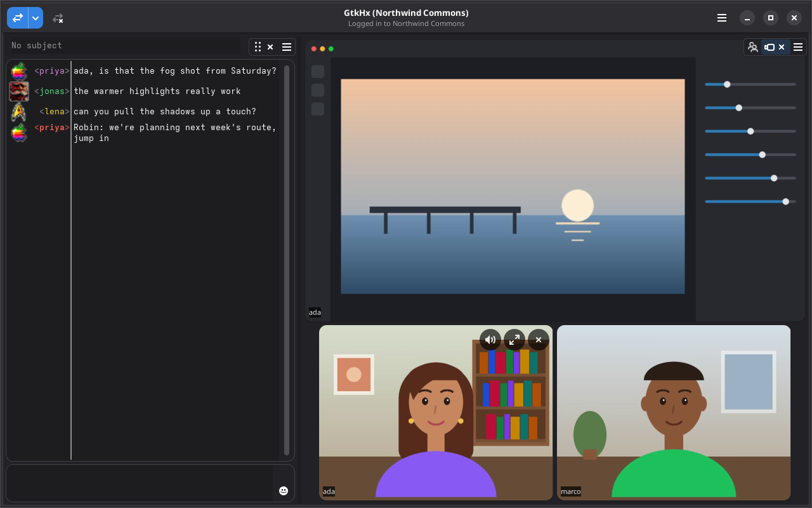The width and height of the screenshot is (812, 508).
Task: Click the chat message input box
Action: [x=140, y=483]
